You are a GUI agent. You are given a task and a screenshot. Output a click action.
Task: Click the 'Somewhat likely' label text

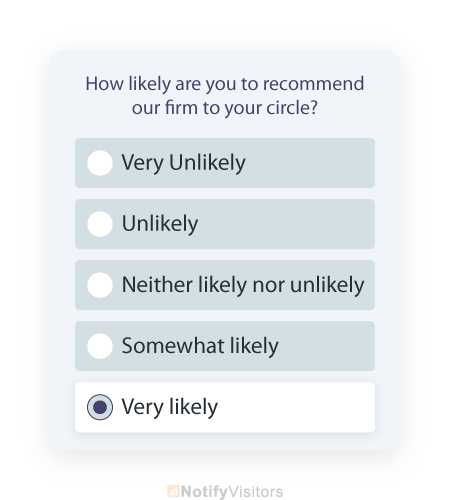point(200,346)
